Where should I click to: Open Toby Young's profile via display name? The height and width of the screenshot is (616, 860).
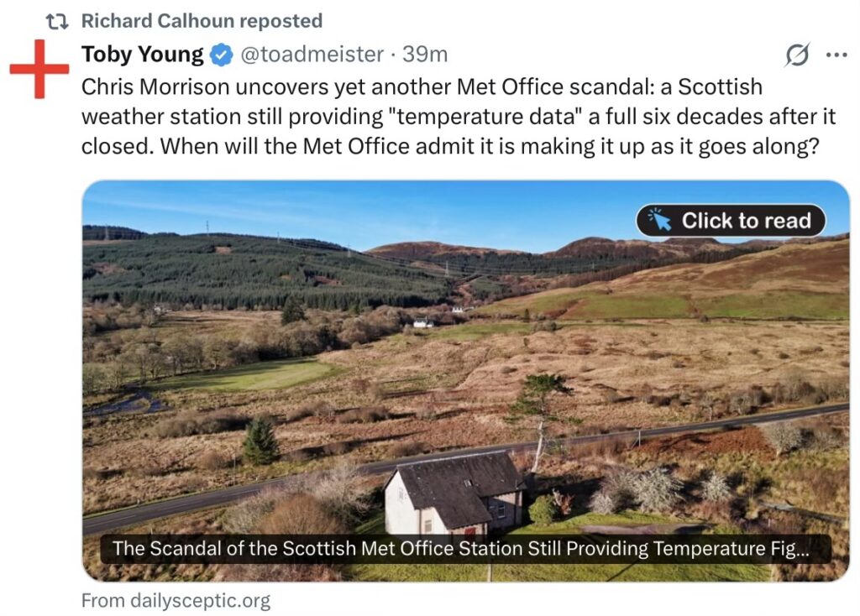pos(142,55)
